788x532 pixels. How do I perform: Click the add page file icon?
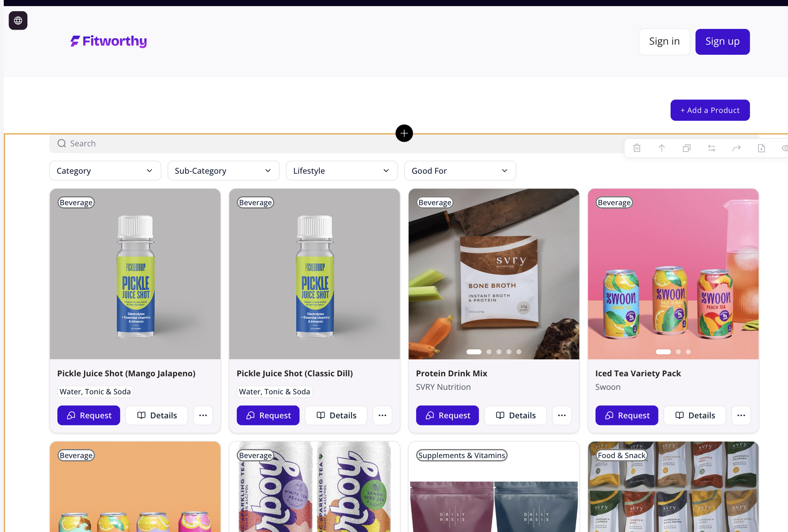[x=761, y=148]
